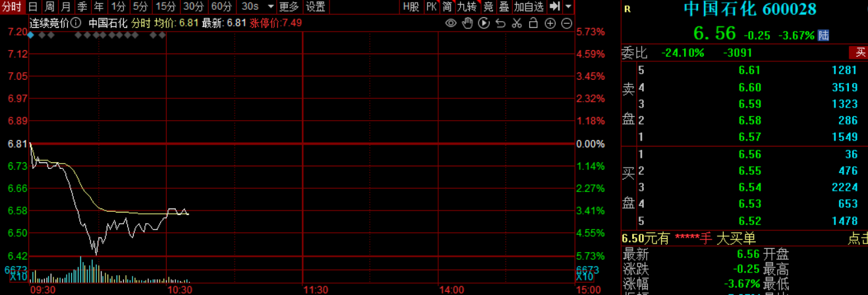Toggle the 九转 indicator button
The width and height of the screenshot is (868, 295).
(x=467, y=7)
